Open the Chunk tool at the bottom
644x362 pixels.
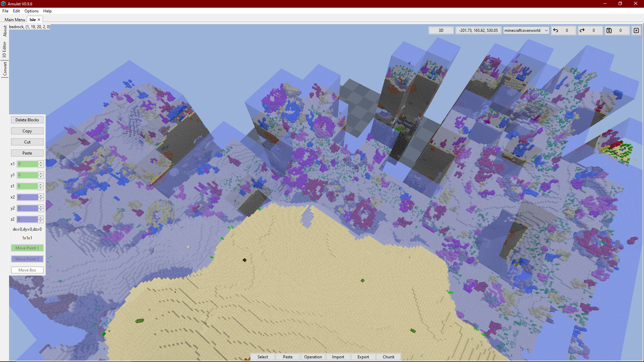(388, 357)
